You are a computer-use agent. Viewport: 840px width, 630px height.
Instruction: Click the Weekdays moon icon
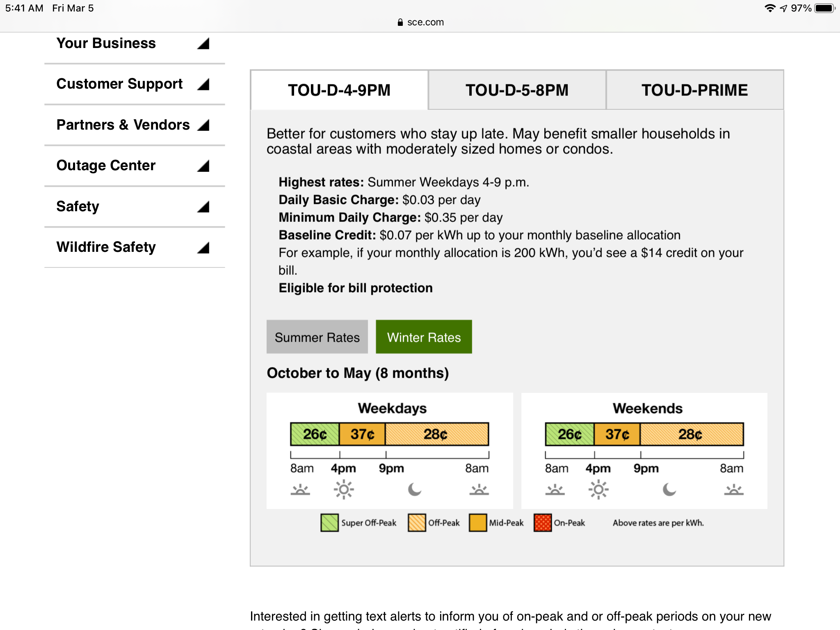tap(415, 489)
